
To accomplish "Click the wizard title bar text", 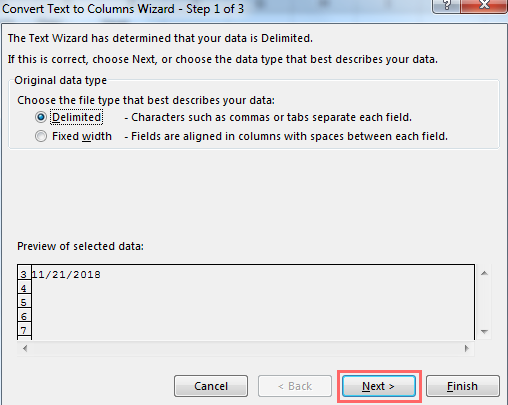I will [x=123, y=9].
